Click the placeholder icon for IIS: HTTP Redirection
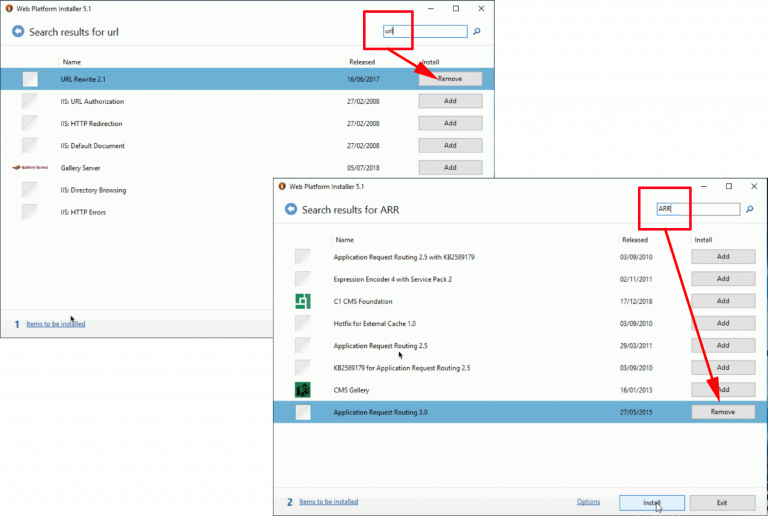The image size is (768, 516). 30,123
